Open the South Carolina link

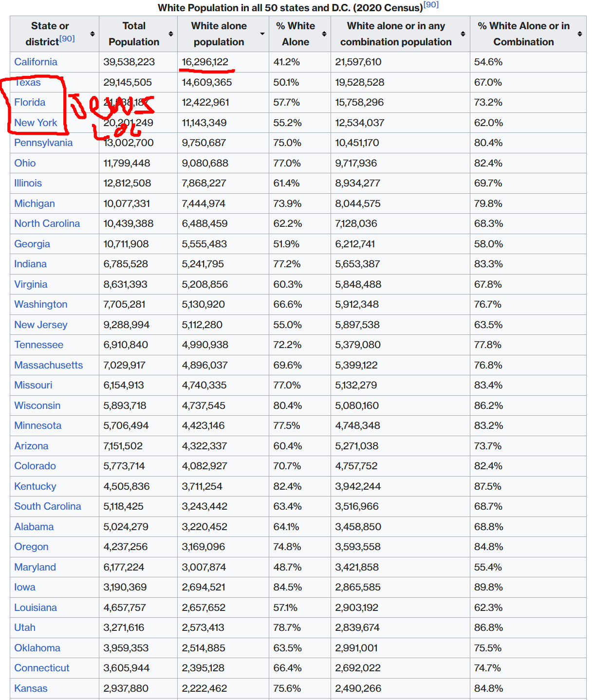[x=48, y=506]
